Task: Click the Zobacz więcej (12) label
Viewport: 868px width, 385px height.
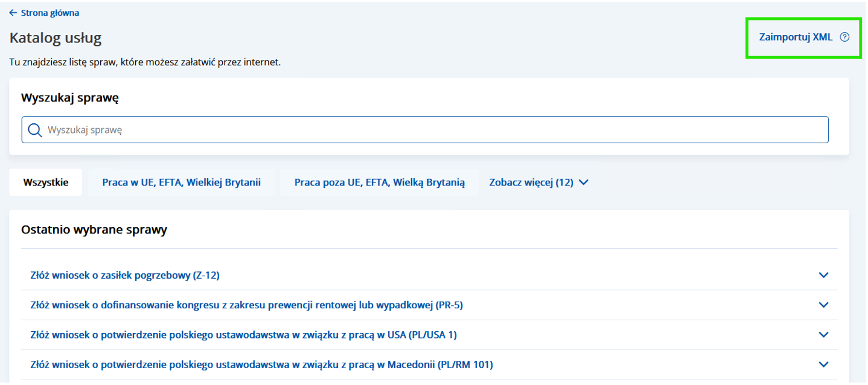Action: point(531,182)
